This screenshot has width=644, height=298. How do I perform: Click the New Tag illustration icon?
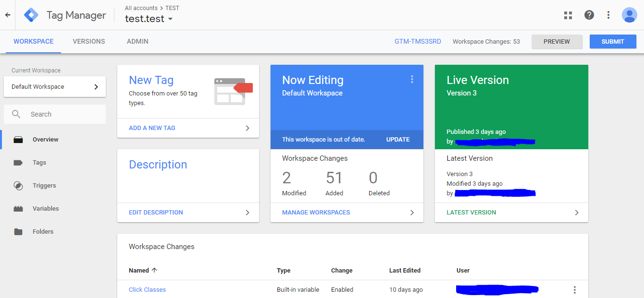(x=233, y=92)
